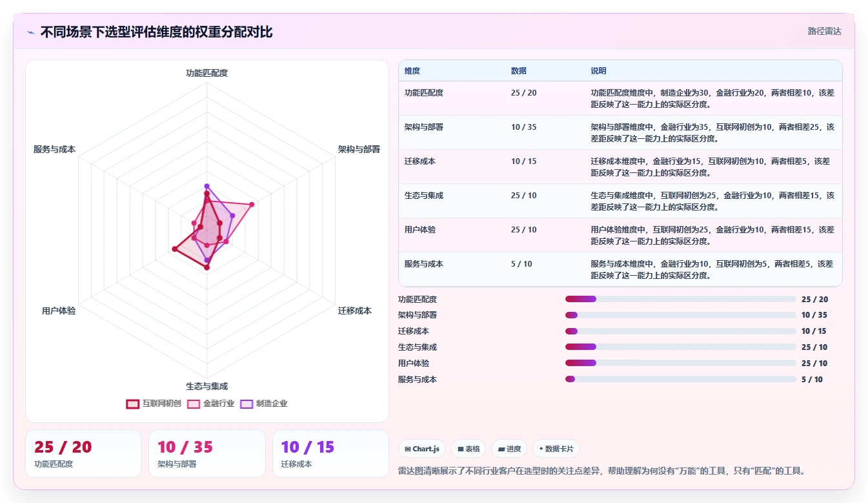This screenshot has width=868, height=503.
Task: Click the 功能匹配度 axis label on the radar chart
Action: [x=207, y=73]
